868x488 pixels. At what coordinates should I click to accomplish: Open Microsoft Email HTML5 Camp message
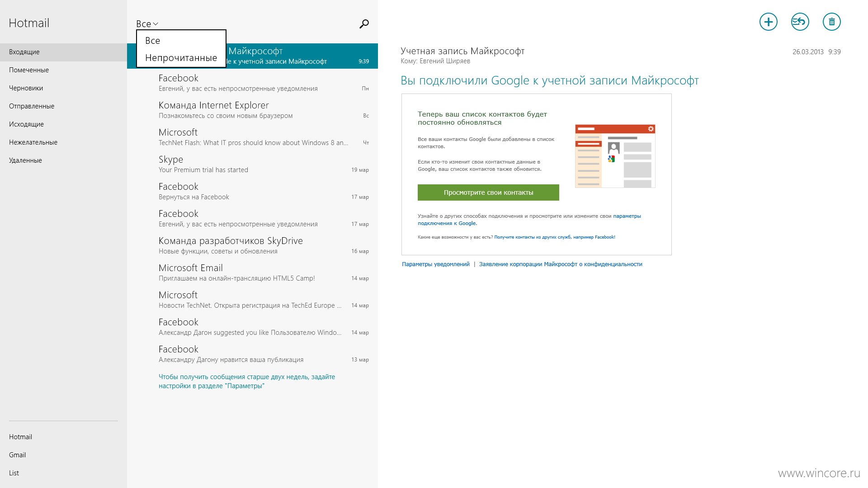coord(252,272)
